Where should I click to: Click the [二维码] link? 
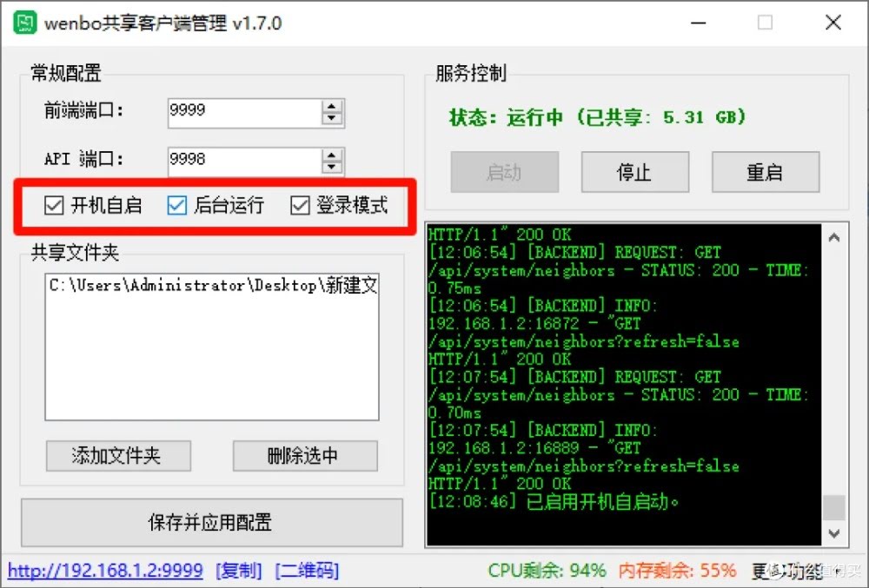[x=307, y=571]
